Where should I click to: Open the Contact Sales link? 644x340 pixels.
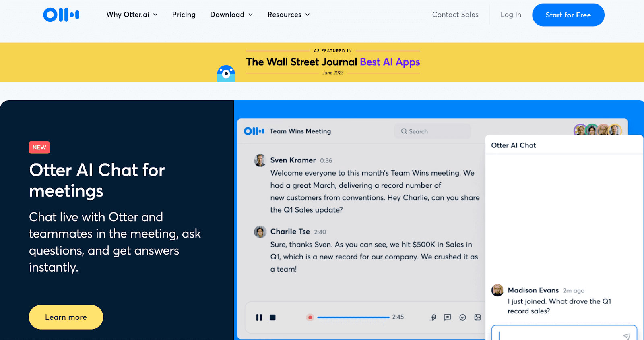[x=455, y=15]
